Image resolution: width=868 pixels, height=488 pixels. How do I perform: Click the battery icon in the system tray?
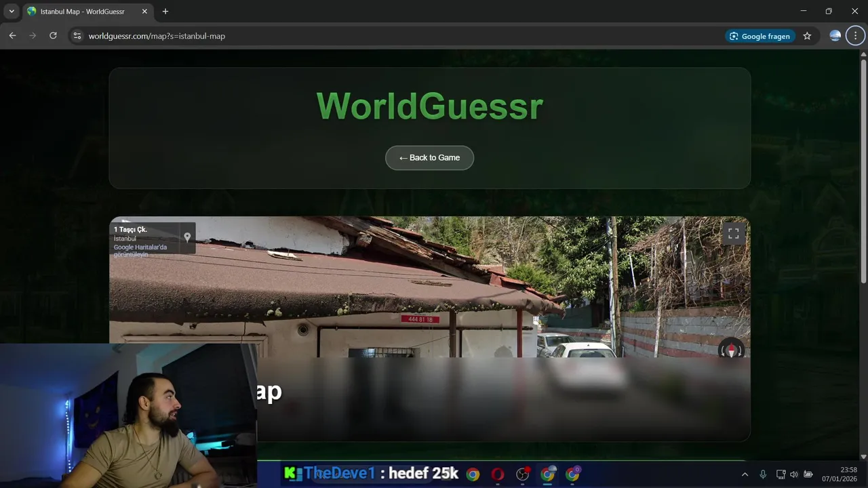[x=808, y=474]
